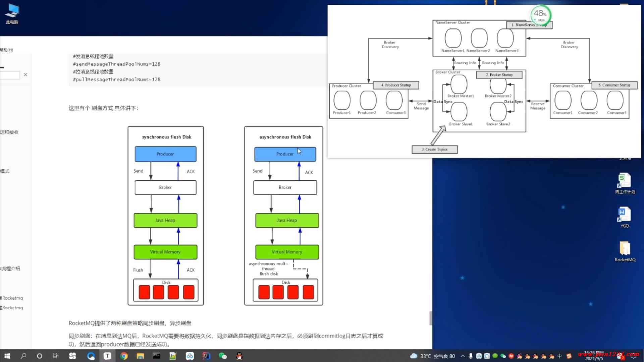Switch to IntelliJ IDEA in taskbar
This screenshot has width=644, height=362.
click(x=206, y=356)
